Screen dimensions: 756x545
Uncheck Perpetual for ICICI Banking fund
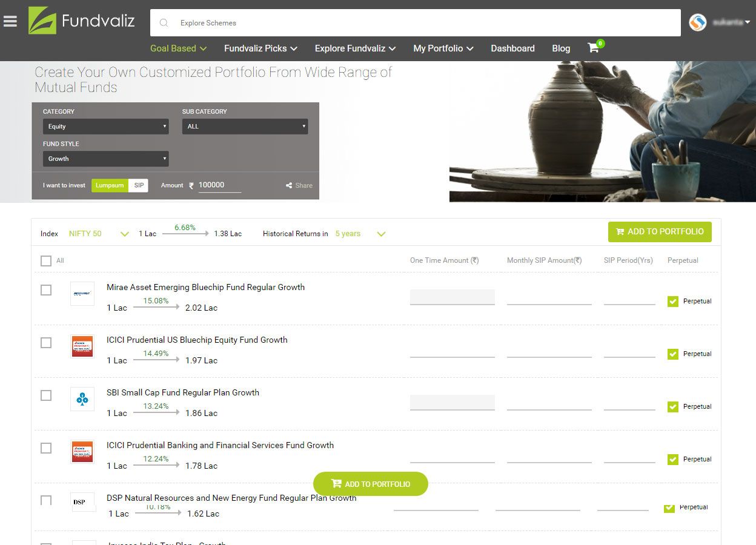tap(672, 460)
